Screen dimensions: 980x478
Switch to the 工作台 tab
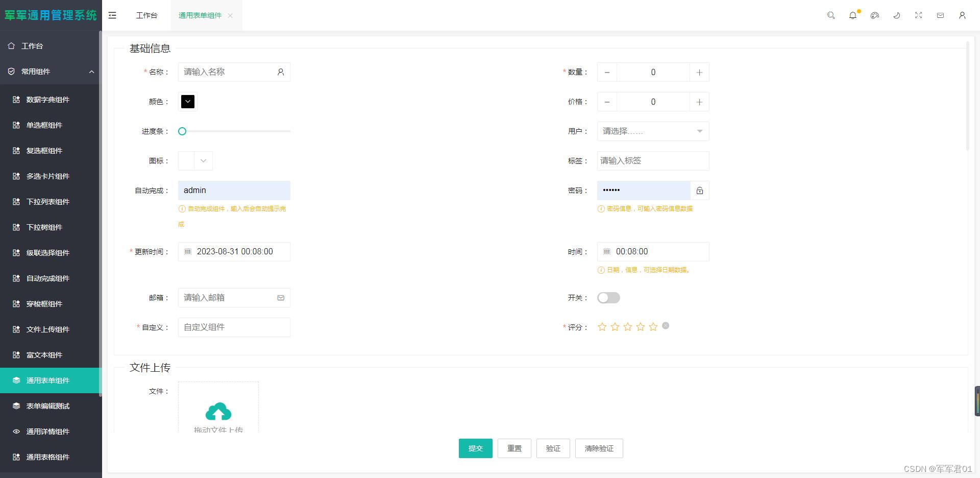146,15
